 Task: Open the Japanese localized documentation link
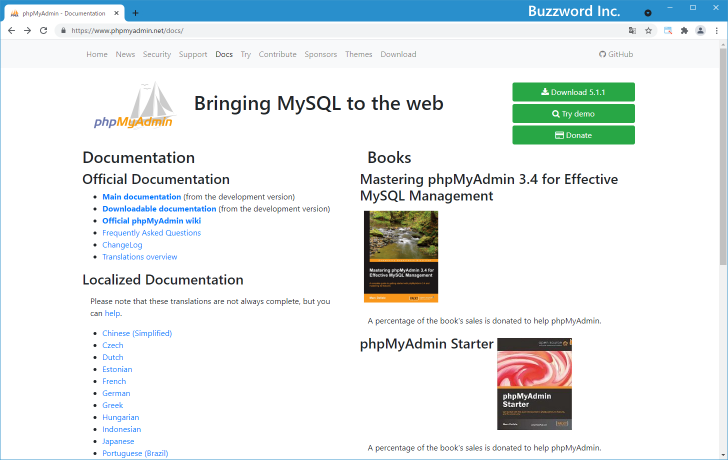[120, 441]
